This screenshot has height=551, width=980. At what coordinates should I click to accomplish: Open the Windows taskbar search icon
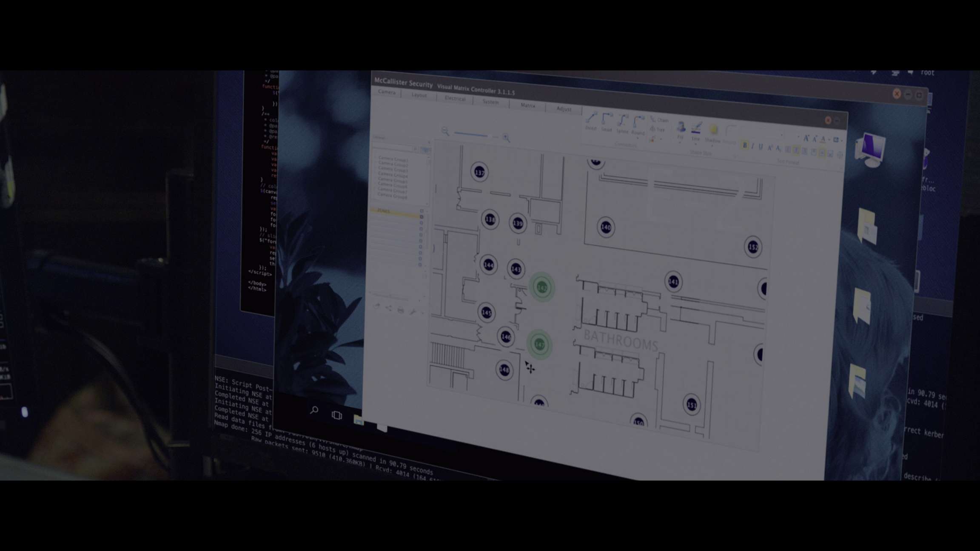point(314,410)
